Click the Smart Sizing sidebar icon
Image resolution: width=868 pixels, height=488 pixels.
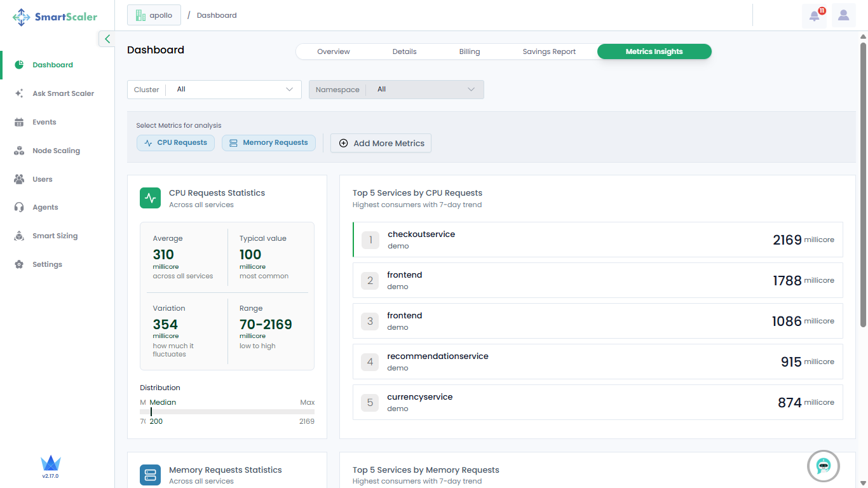click(x=19, y=236)
